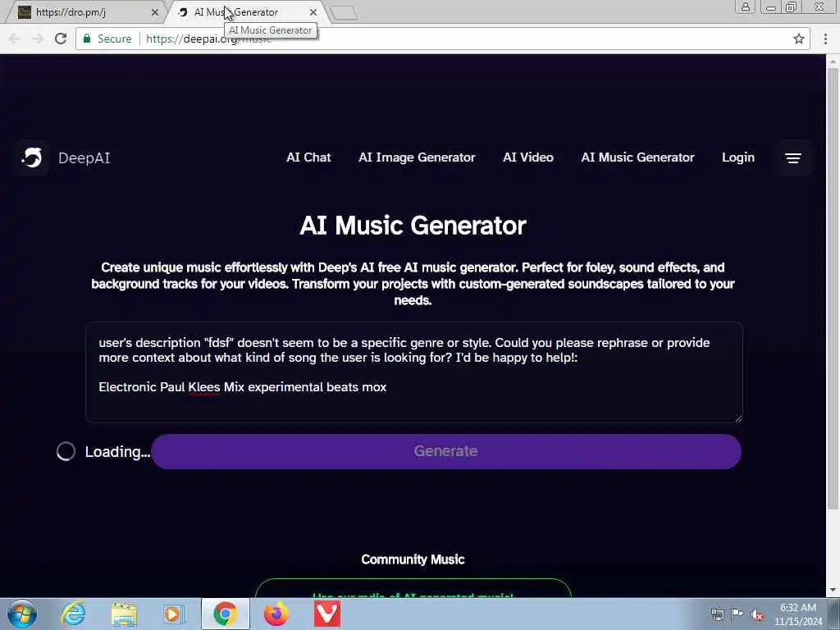Select the AI Music Generator browser tab
The width and height of the screenshot is (840, 630).
[248, 11]
